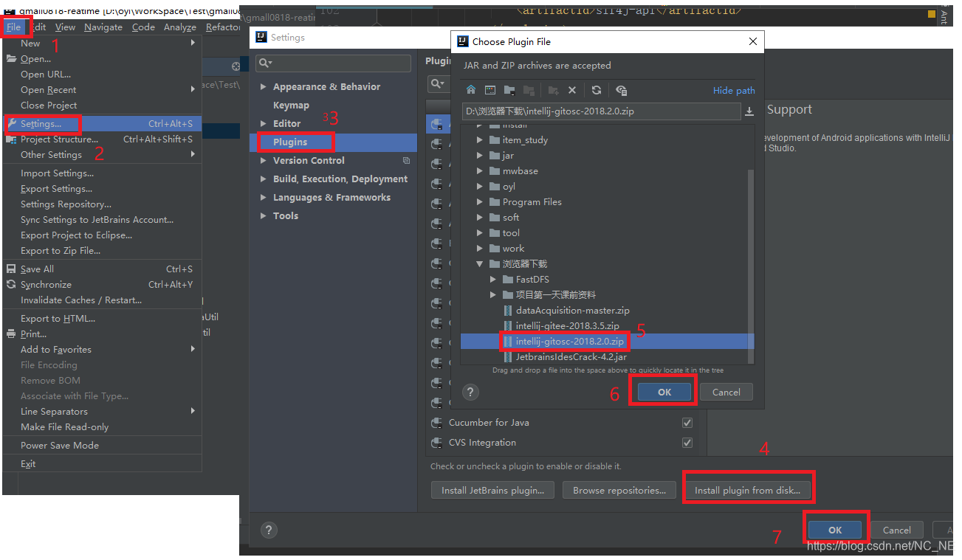
Task: Open the View menu
Action: (65, 27)
